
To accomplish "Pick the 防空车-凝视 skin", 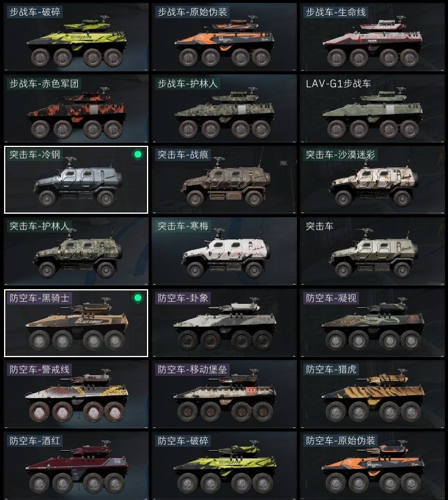I will tap(372, 323).
